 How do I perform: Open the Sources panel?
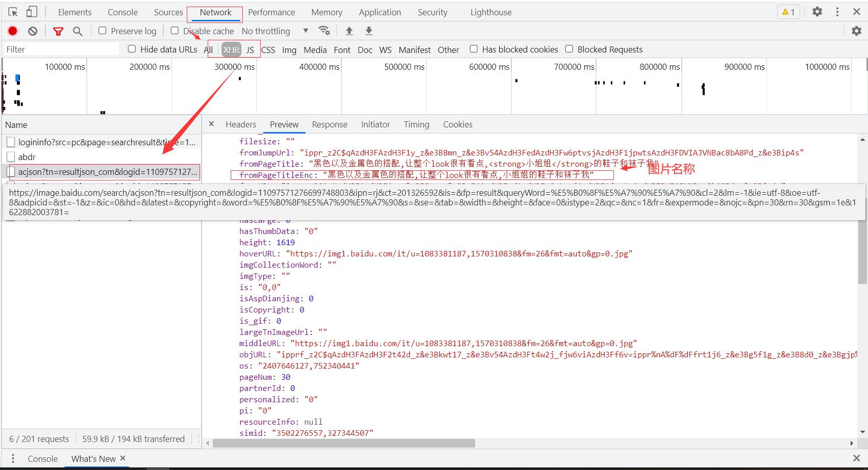point(168,12)
